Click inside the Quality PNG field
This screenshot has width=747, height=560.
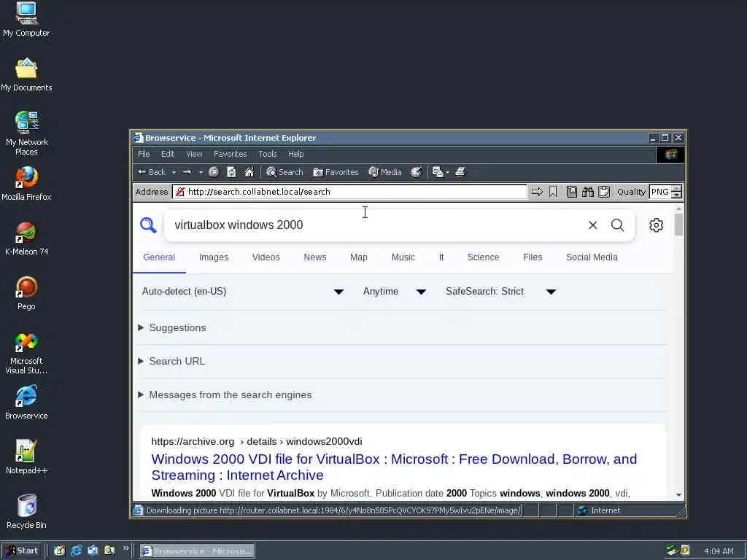click(660, 192)
